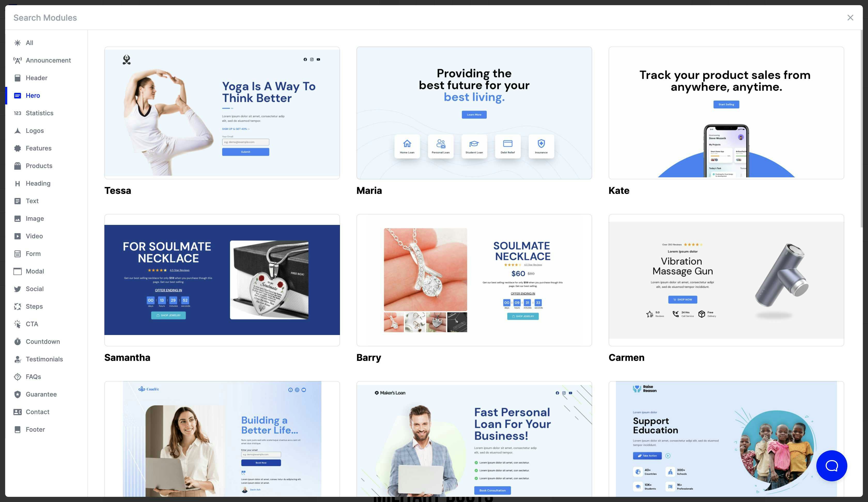
Task: Select the Guarantee icon in sidebar
Action: (18, 394)
